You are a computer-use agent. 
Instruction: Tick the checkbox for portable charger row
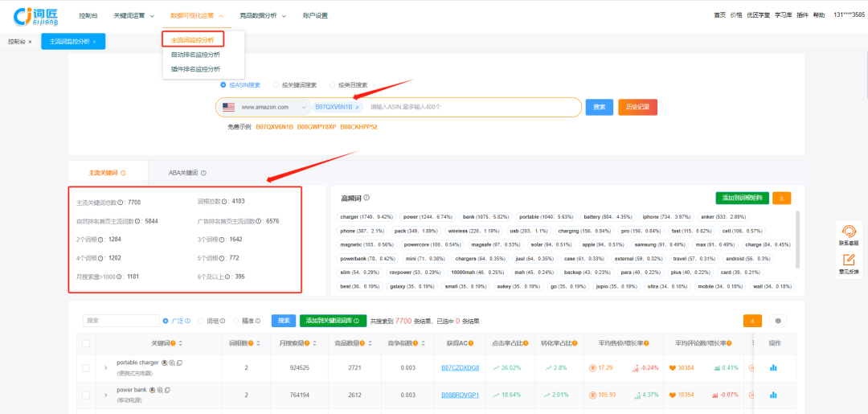tap(86, 368)
